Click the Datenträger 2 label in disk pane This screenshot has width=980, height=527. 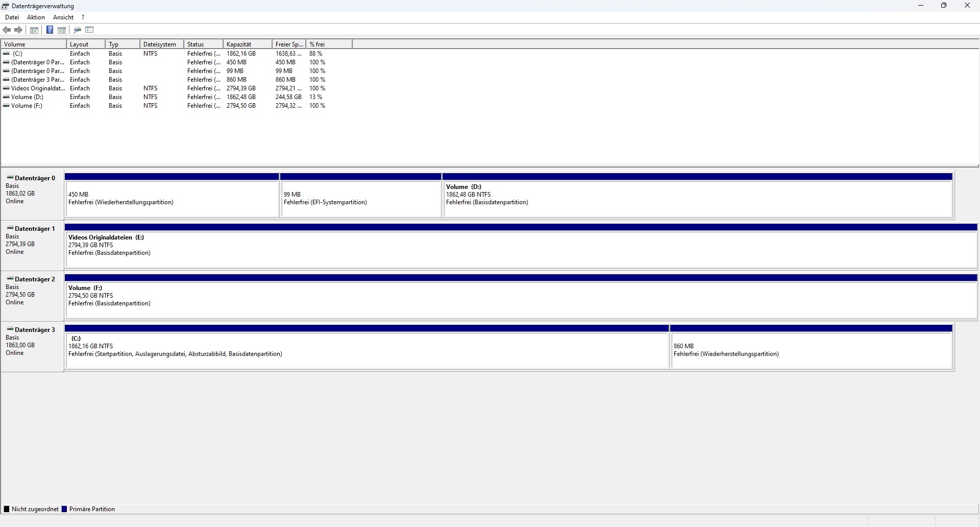[35, 279]
